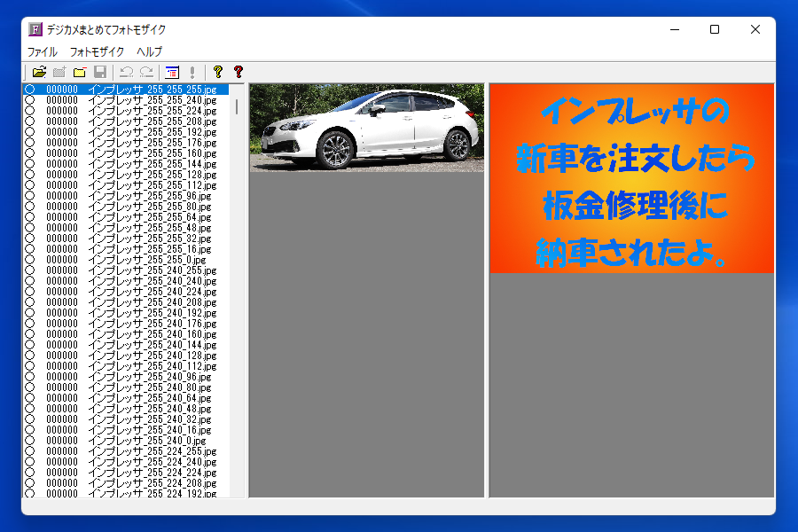798x532 pixels.
Task: Click the folder icon with red minus
Action: pos(80,72)
